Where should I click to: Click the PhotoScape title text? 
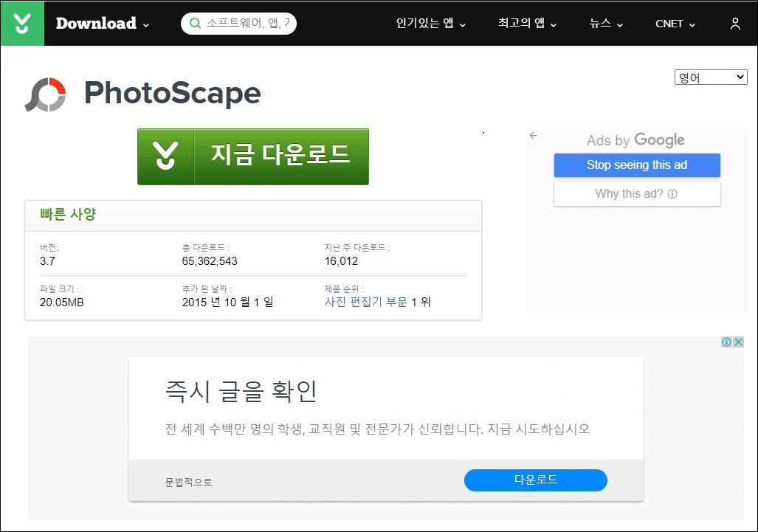[x=173, y=93]
